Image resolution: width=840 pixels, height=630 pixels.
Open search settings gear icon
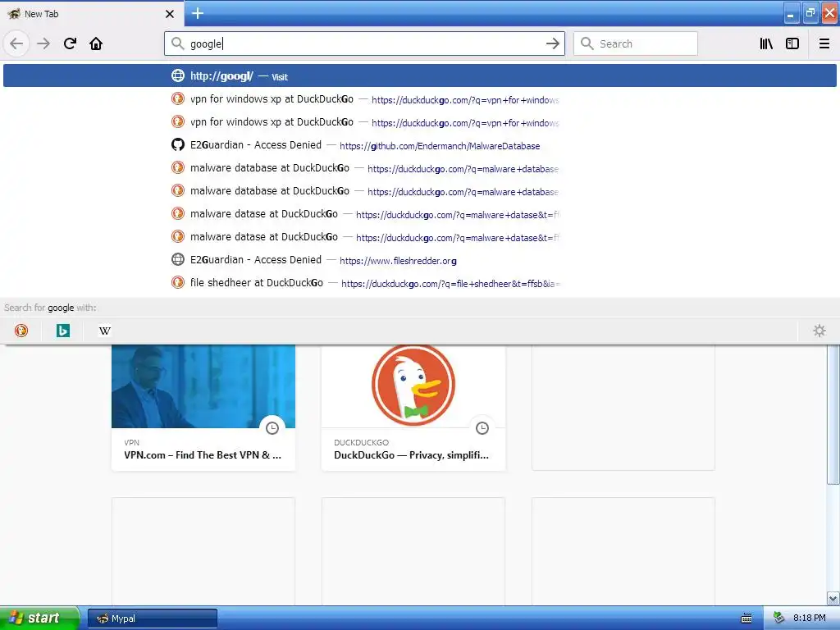coord(819,331)
